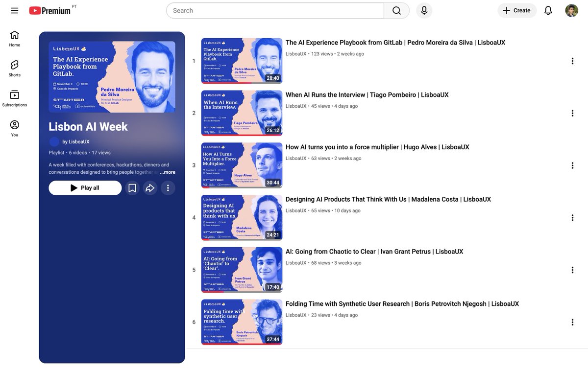Screen dimensions: 588x369
Task: Open title How AI turns you into a force multiplier
Action: (377, 147)
